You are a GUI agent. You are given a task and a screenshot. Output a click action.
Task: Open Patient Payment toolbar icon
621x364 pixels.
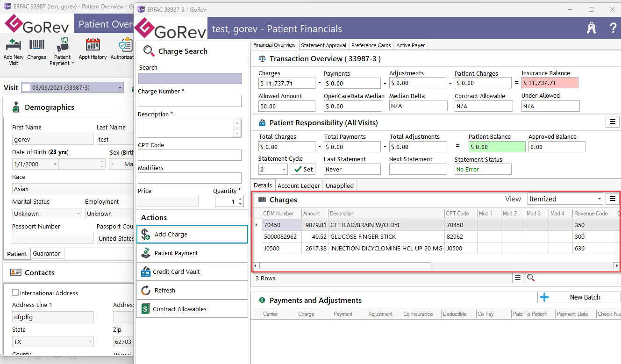(x=62, y=45)
